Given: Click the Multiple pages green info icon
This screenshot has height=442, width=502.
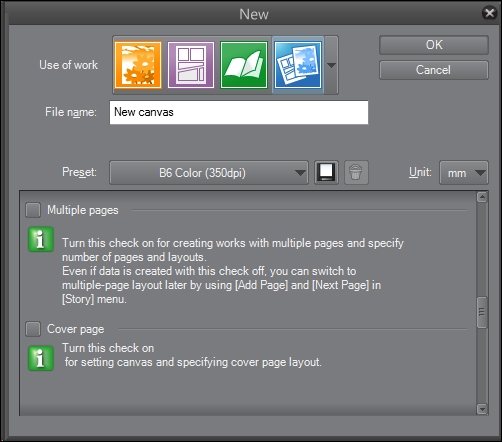Looking at the screenshot, I should [x=41, y=239].
